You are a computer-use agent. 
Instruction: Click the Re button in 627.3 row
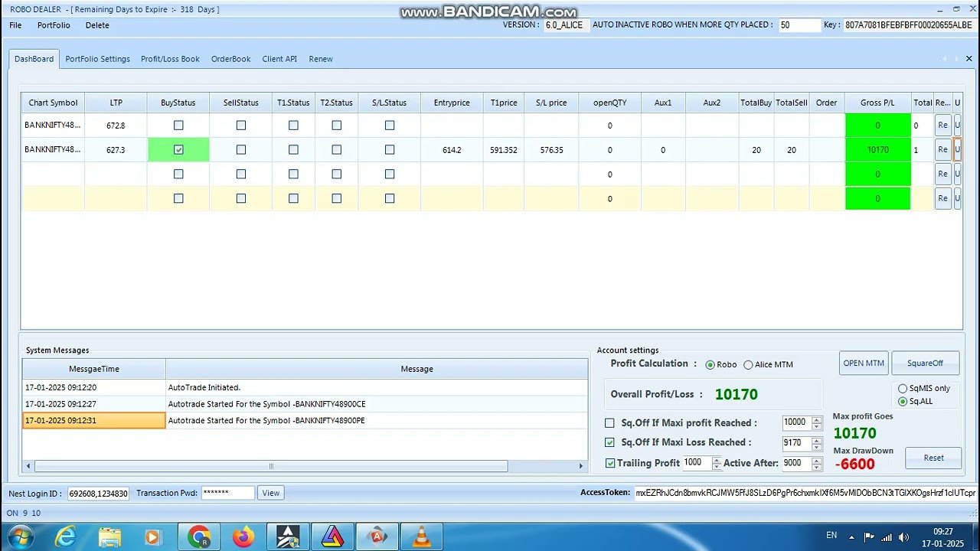pos(942,150)
